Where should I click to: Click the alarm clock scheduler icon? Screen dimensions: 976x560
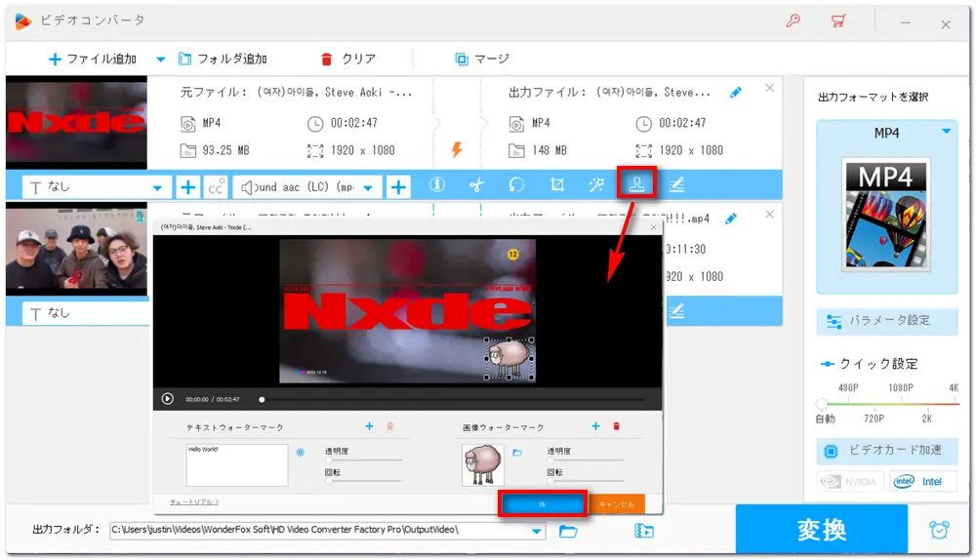[939, 530]
